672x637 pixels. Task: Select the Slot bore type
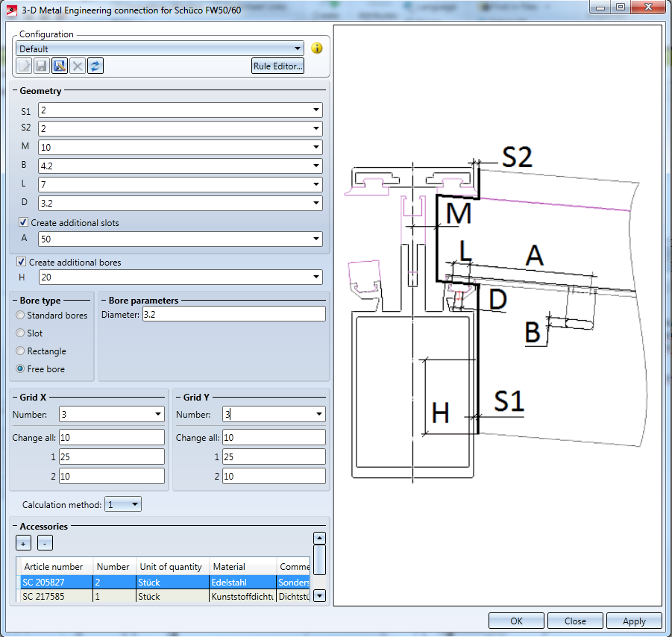click(x=21, y=333)
